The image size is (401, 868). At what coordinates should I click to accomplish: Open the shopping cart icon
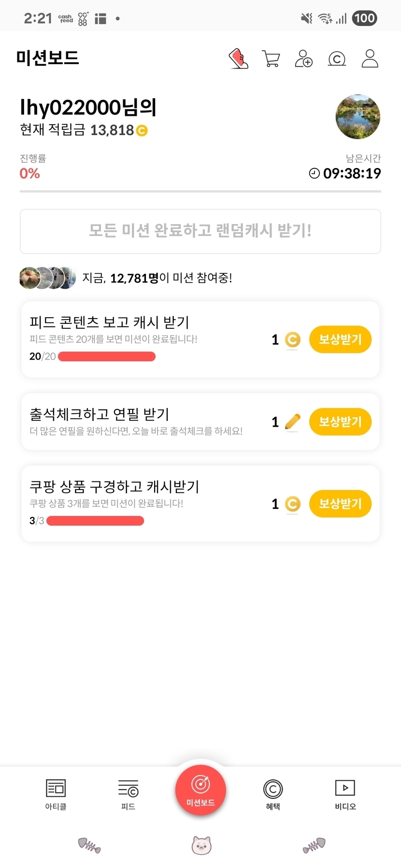[271, 59]
